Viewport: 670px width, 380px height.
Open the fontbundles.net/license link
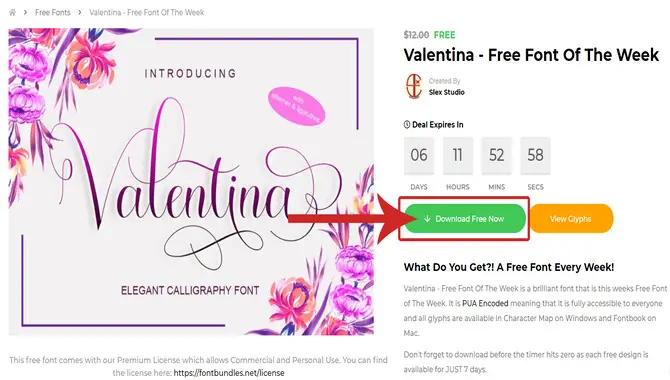pyautogui.click(x=229, y=373)
